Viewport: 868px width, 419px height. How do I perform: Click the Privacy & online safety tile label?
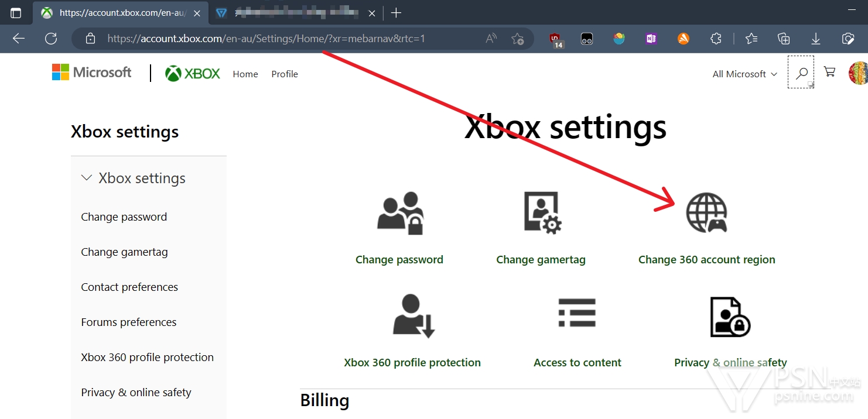tap(730, 363)
